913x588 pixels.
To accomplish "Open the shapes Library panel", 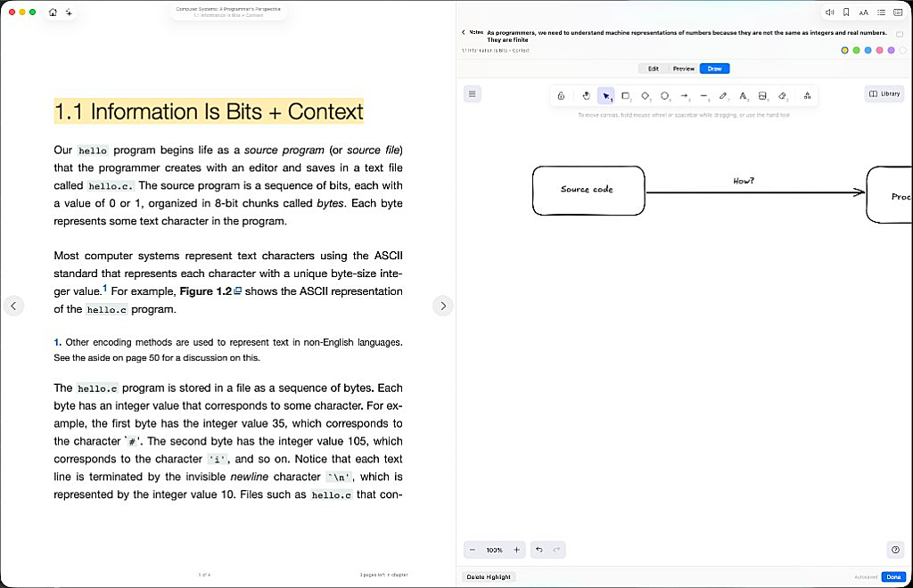I will 884,94.
